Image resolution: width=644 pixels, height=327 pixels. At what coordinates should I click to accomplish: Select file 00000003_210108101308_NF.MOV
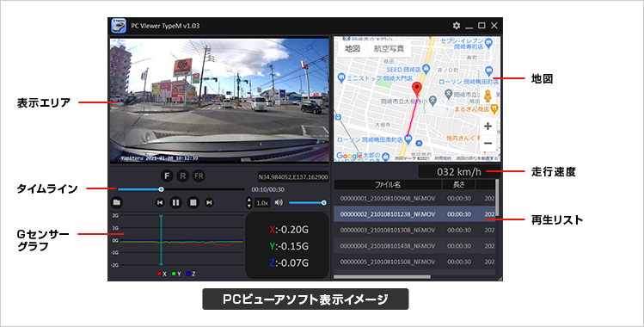[414, 230]
